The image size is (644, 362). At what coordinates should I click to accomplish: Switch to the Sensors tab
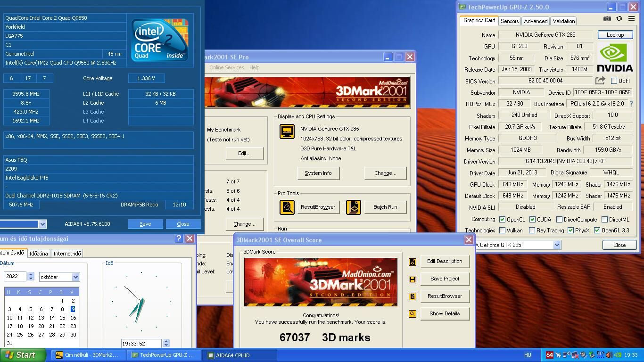[510, 21]
